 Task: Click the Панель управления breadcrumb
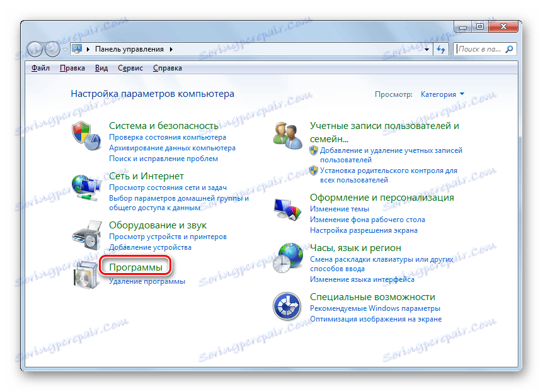129,49
